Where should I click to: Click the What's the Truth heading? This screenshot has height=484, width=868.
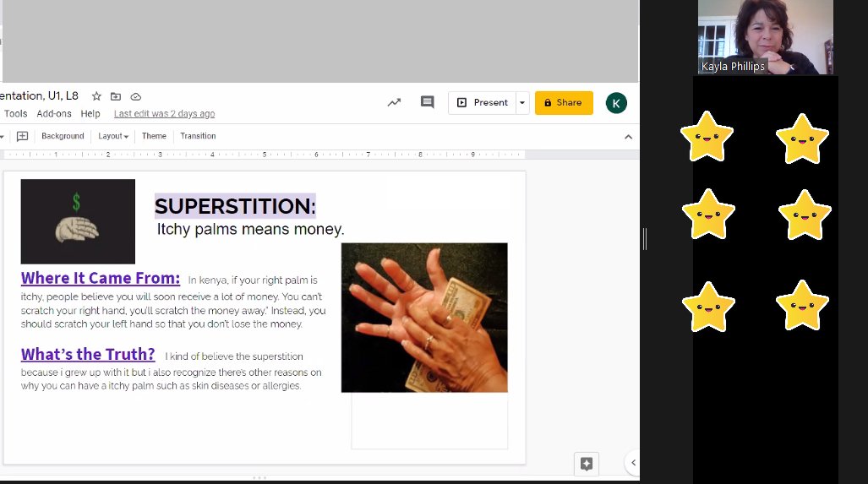(x=88, y=354)
